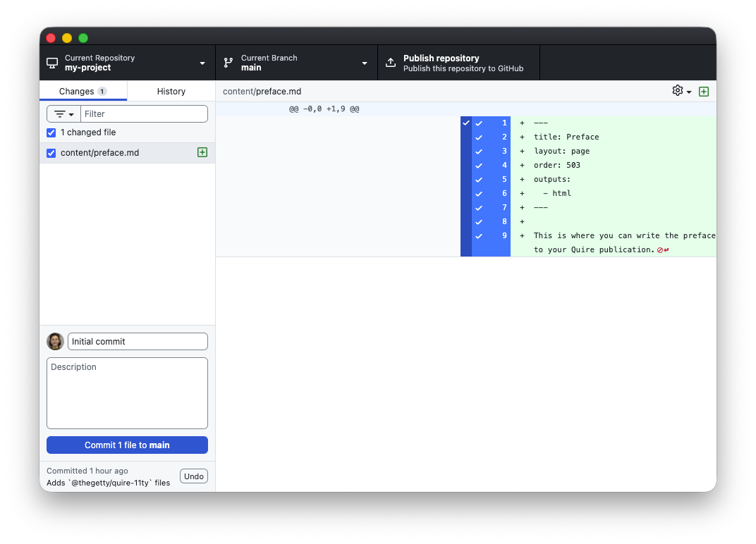This screenshot has width=756, height=544.
Task: Select the Changes tab
Action: click(83, 91)
